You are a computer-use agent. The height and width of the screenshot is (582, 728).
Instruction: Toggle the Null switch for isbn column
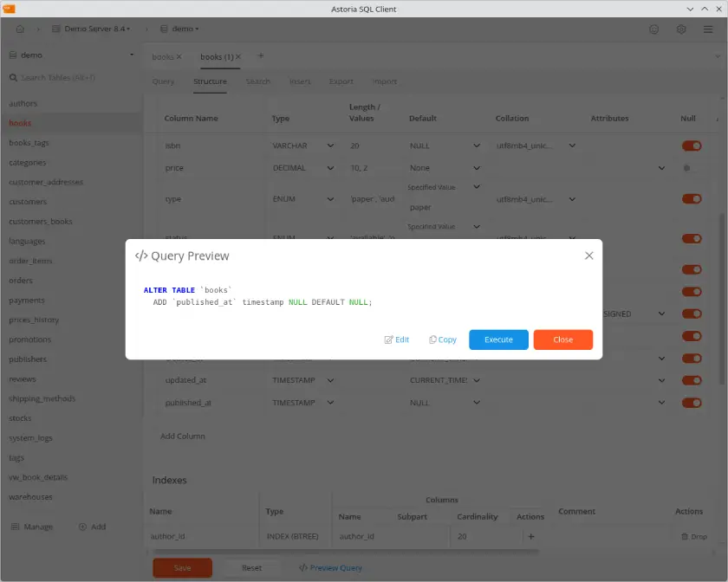pyautogui.click(x=692, y=145)
